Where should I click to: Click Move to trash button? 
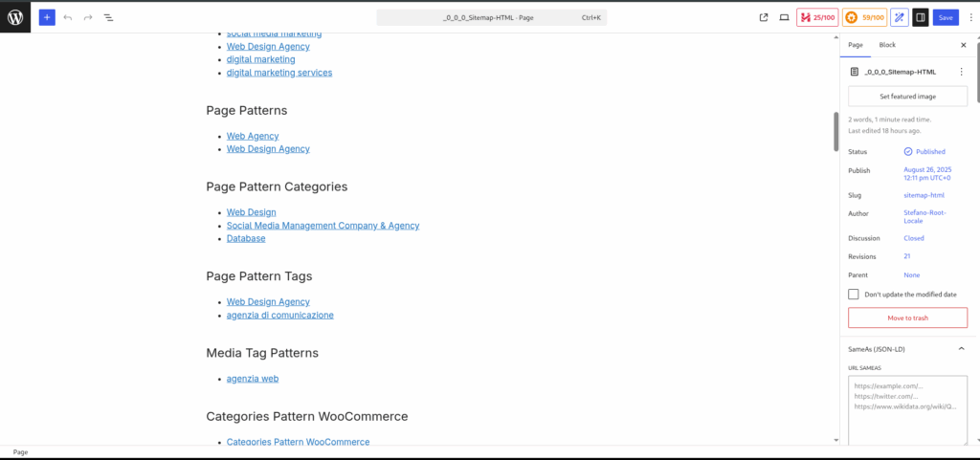[907, 318]
